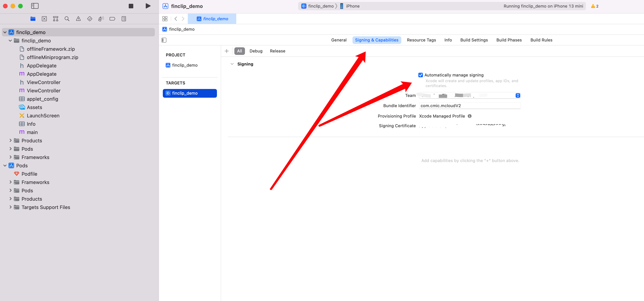Screen dimensions: 644x301
Task: Hide the project and targets list
Action: point(164,40)
